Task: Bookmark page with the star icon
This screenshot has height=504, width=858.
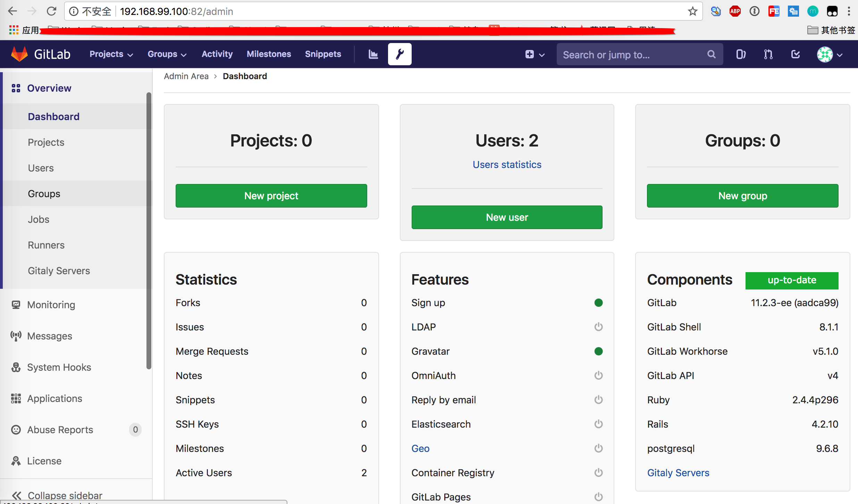Action: [692, 11]
